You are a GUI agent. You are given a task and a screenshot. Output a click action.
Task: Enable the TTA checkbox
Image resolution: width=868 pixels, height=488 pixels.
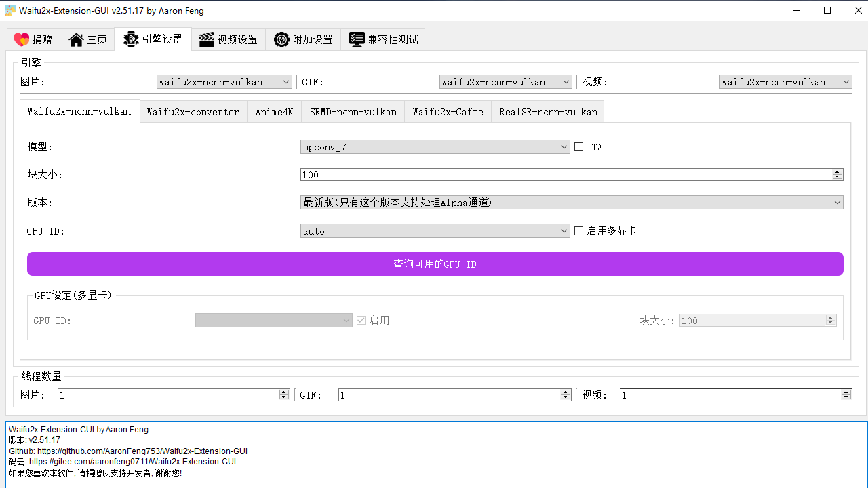pos(578,146)
